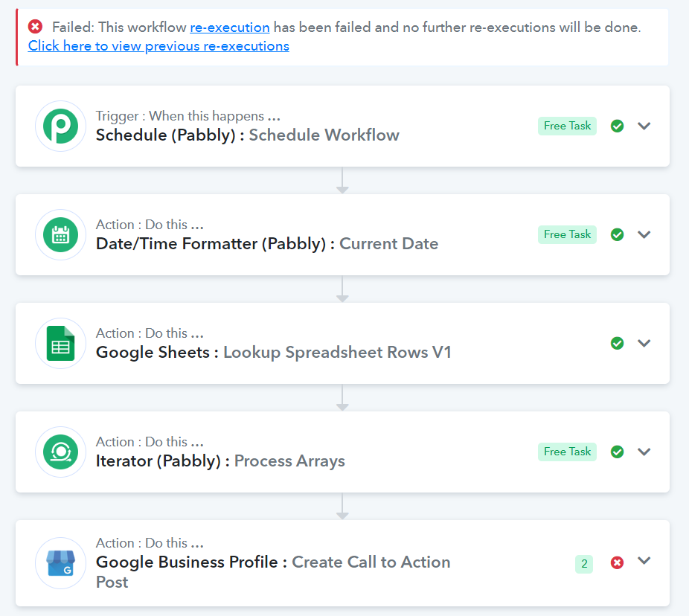The width and height of the screenshot is (689, 616).
Task: Expand the Lookup Spreadsheet Rows V1 step
Action: coord(644,343)
